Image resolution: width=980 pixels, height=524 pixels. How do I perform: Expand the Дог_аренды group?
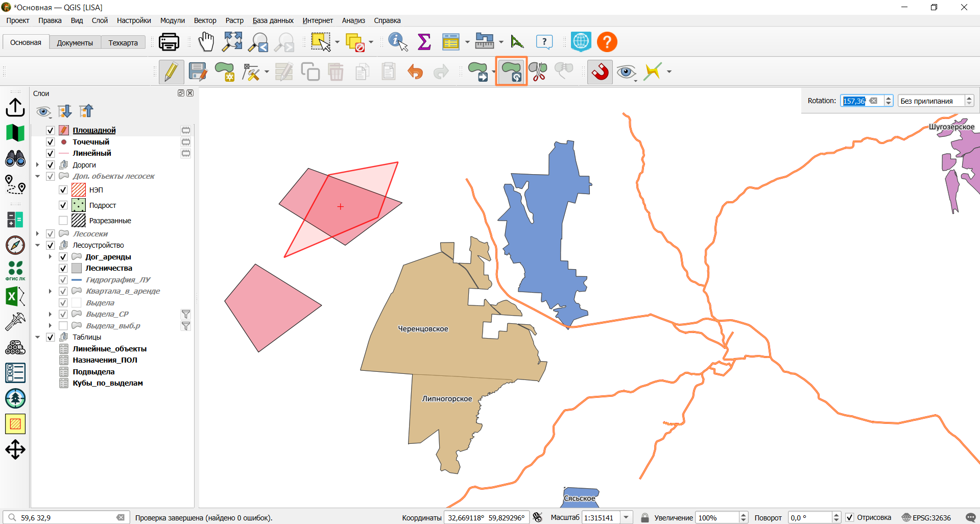(50, 257)
